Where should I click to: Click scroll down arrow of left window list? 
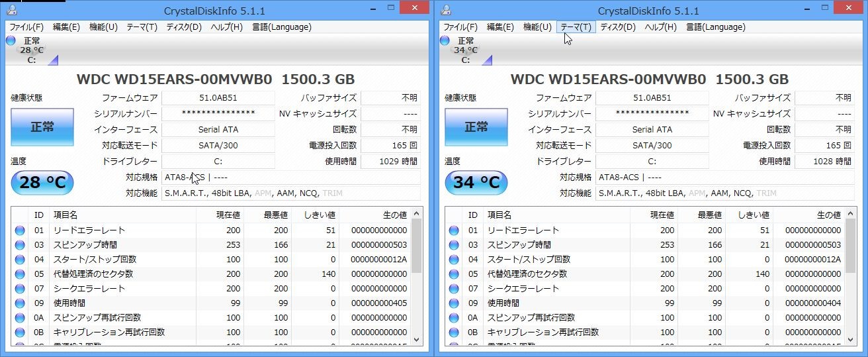[416, 338]
